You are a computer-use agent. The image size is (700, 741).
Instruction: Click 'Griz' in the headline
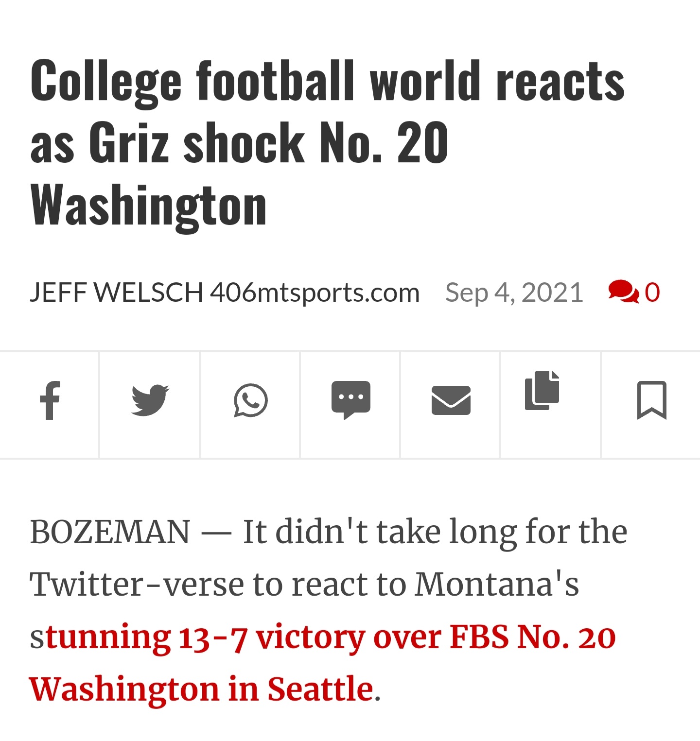pyautogui.click(x=129, y=143)
